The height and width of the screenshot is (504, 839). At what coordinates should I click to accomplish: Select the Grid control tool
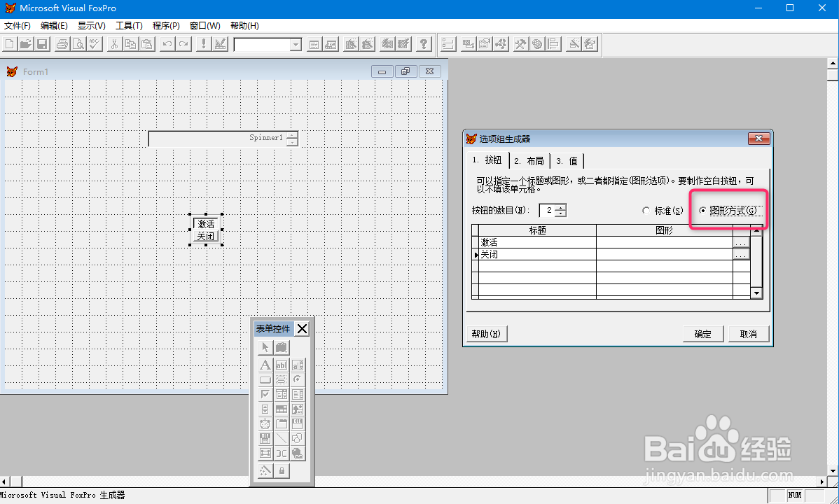(282, 409)
